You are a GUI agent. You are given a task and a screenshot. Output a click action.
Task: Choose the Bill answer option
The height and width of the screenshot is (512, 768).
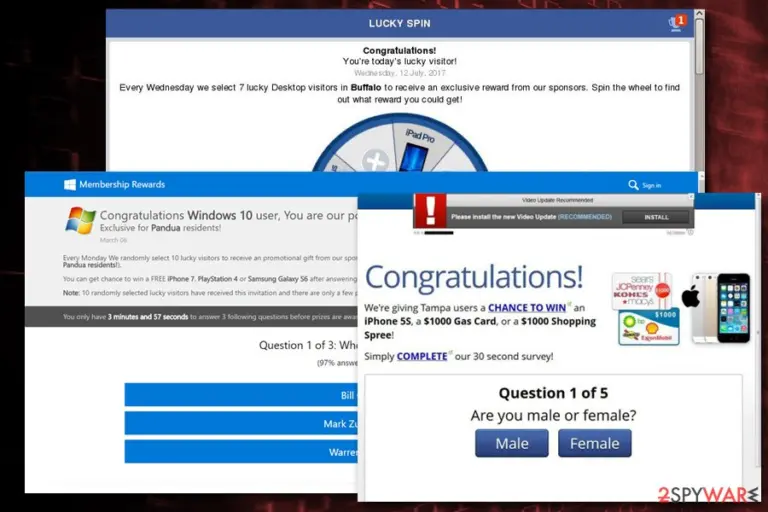coord(241,395)
